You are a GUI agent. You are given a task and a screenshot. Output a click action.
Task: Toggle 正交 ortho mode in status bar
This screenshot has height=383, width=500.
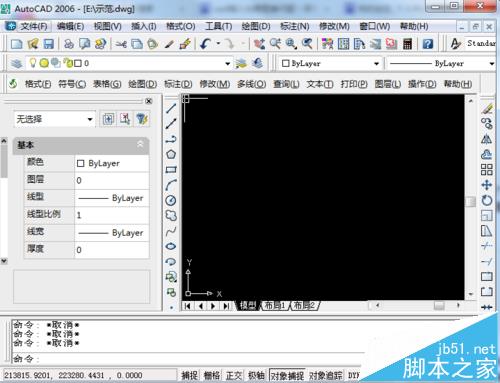234,376
